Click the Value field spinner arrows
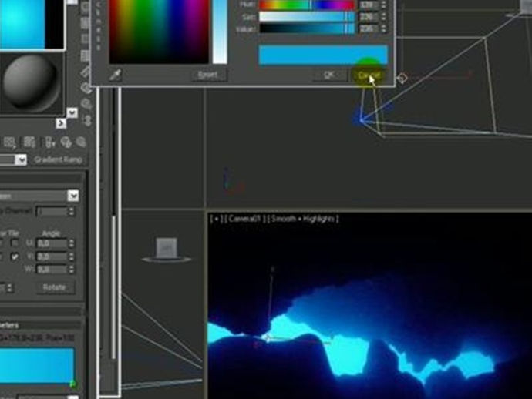 (384, 28)
